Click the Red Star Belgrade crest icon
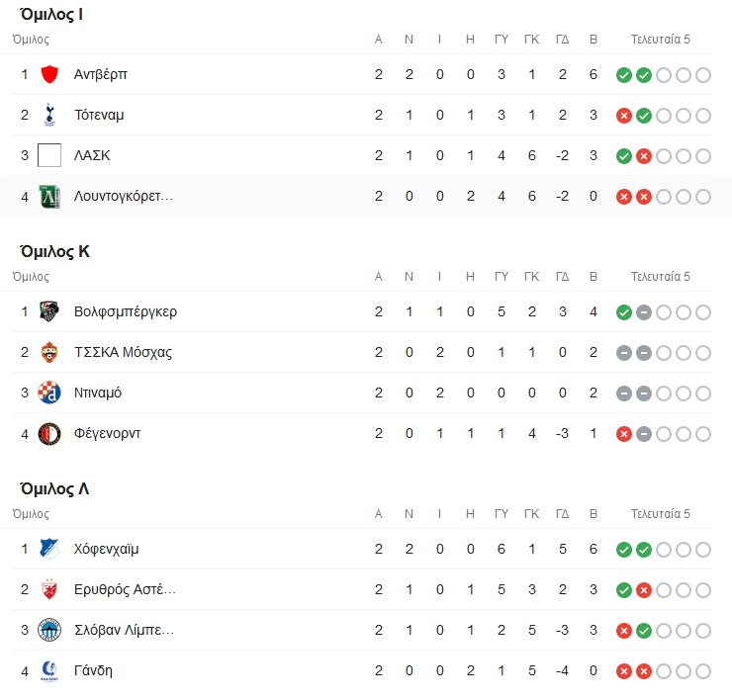Image resolution: width=732 pixels, height=700 pixels. [49, 589]
